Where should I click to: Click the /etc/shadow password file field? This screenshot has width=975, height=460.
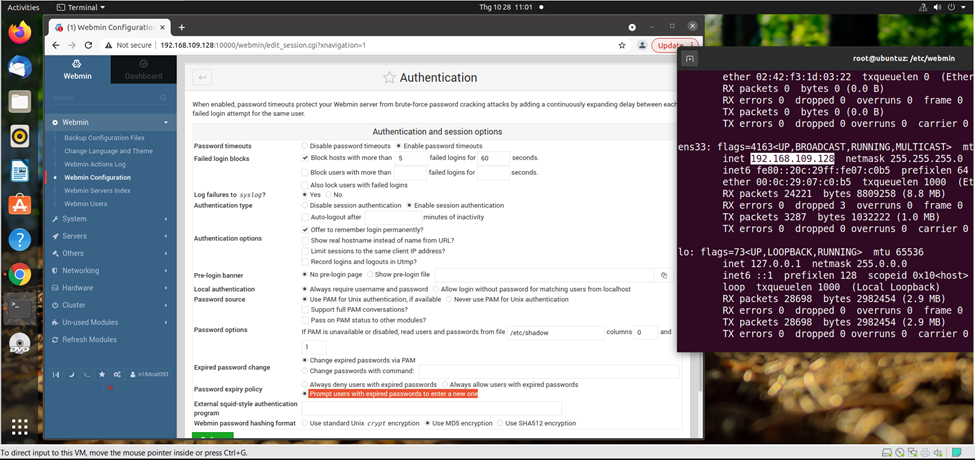point(555,333)
